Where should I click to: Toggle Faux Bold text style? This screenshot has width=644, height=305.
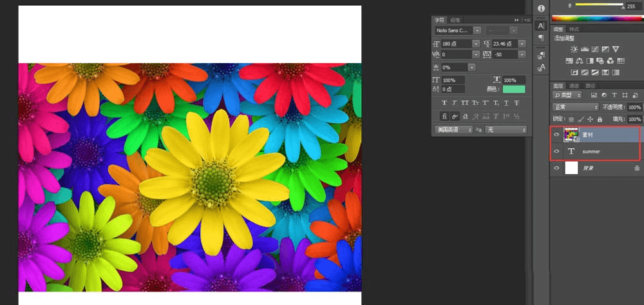[444, 103]
